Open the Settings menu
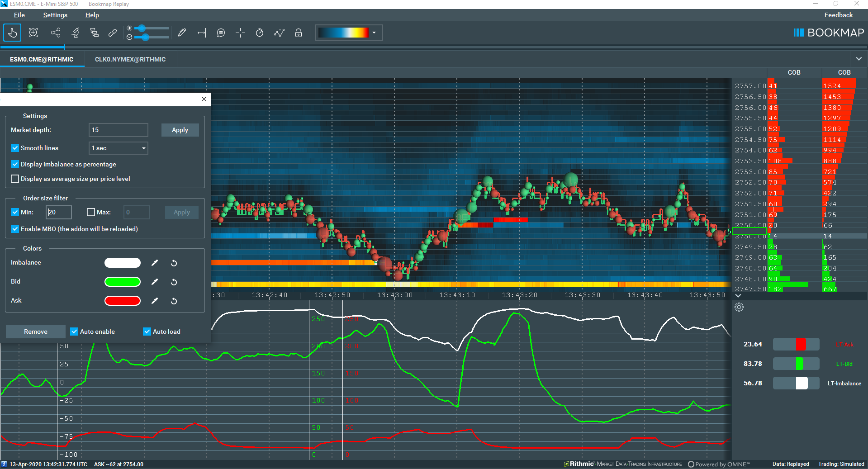 pos(55,15)
